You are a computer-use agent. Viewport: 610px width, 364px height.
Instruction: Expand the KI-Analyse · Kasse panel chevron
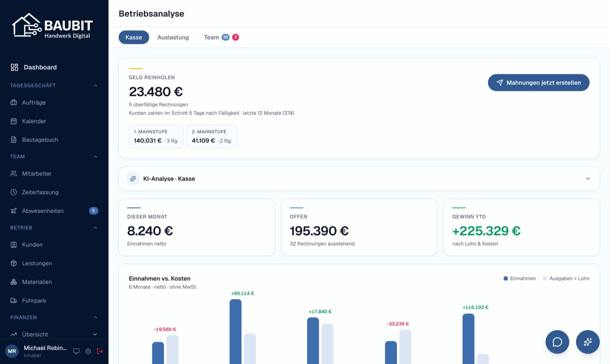click(588, 178)
